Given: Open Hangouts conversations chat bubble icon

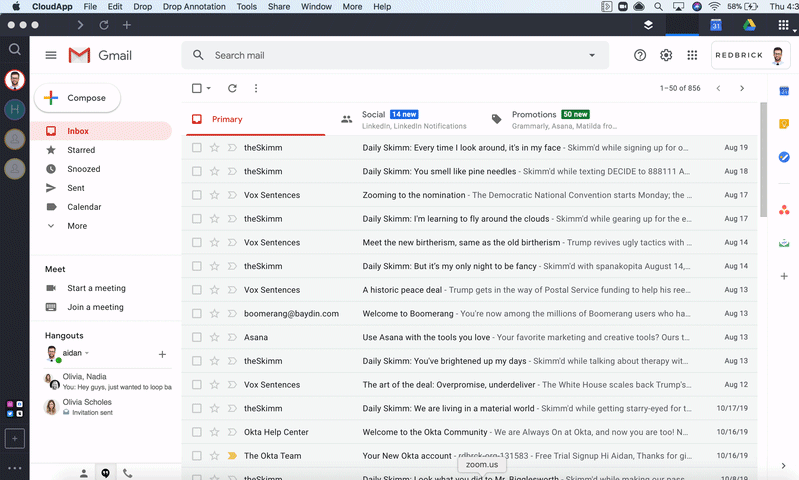Looking at the screenshot, I should 105,473.
